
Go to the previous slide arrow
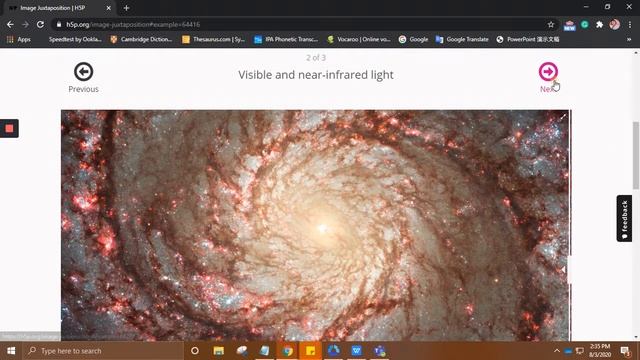coord(83,72)
